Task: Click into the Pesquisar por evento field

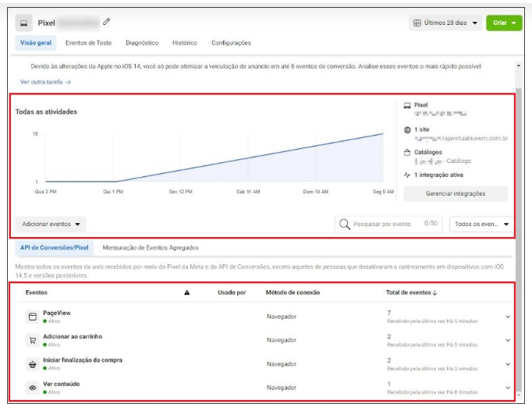Action: [388, 224]
